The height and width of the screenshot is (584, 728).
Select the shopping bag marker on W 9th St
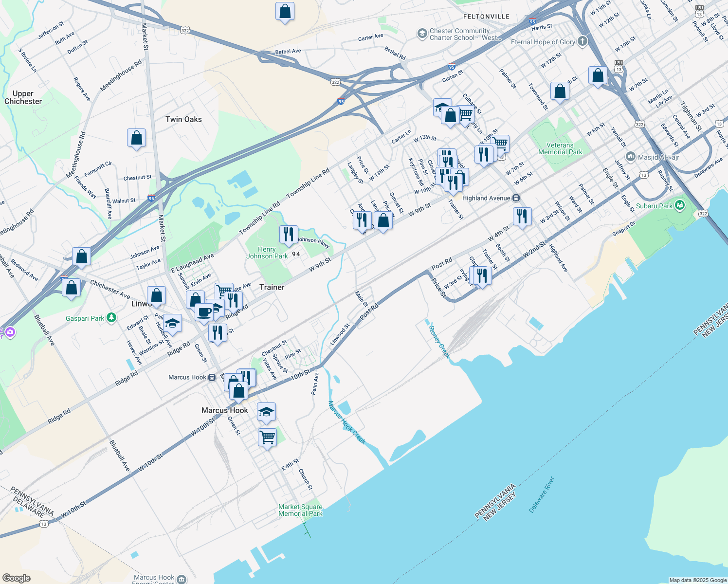(x=383, y=220)
